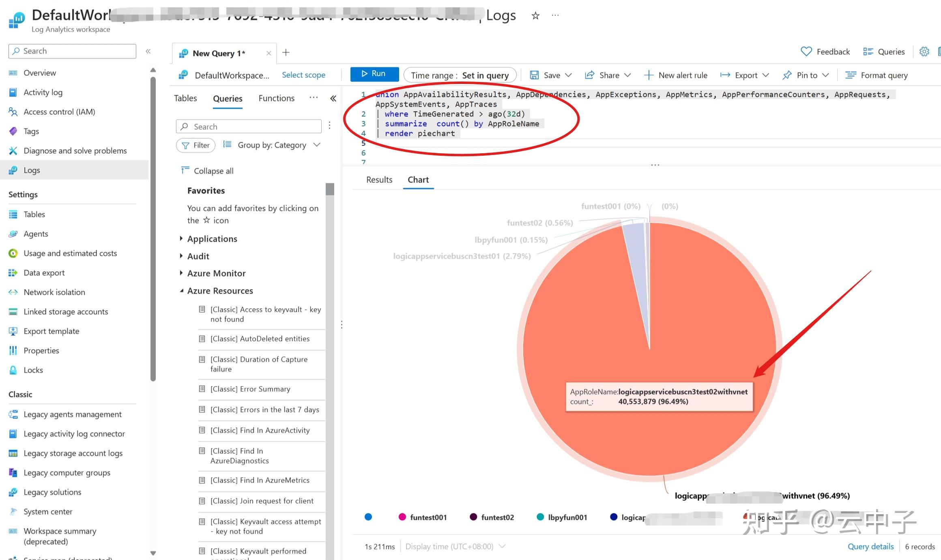Select Logs in the sidebar
This screenshot has width=941, height=560.
tap(32, 170)
